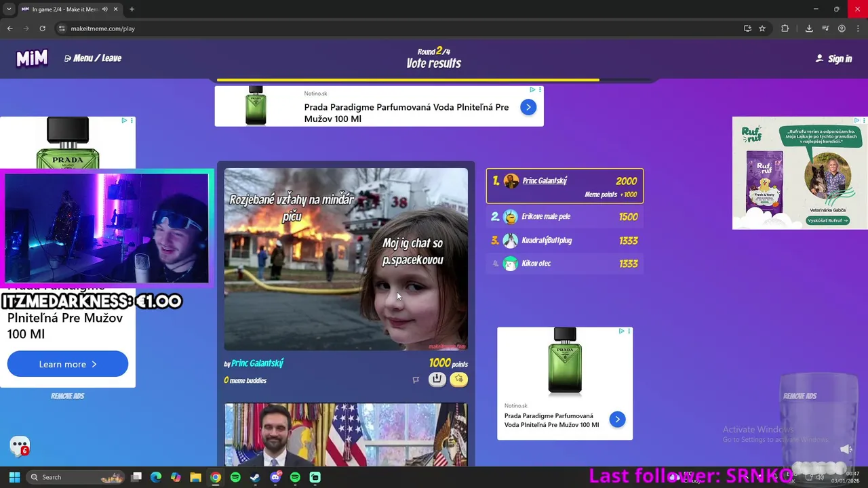Open Chrome extensions puzzle icon
The image size is (868, 488).
click(x=785, y=28)
